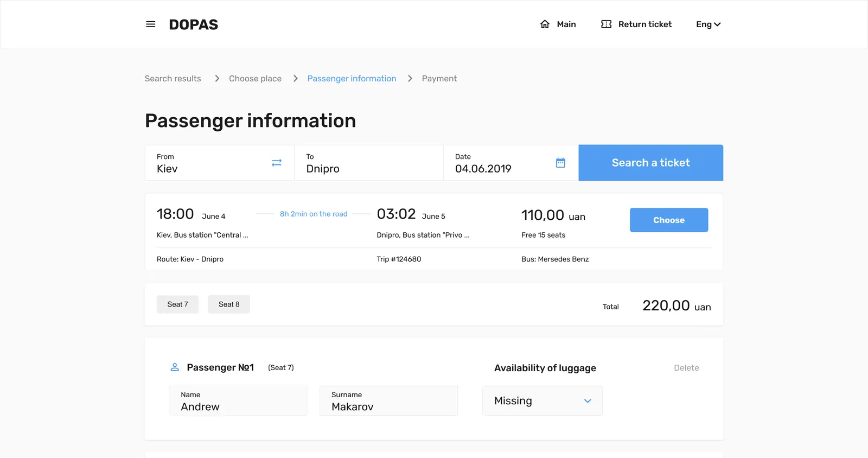Image resolution: width=868 pixels, height=458 pixels.
Task: Click the departure time "18:00"
Action: pyautogui.click(x=175, y=214)
